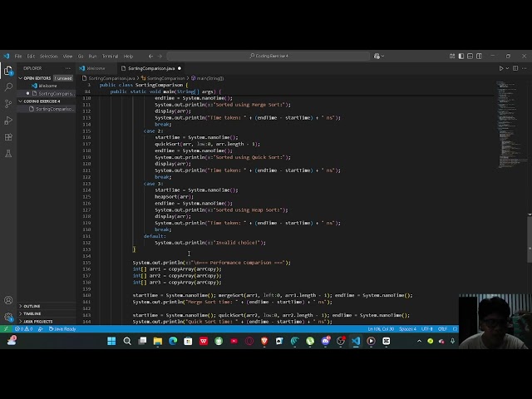Viewport: 532px width, 399px height.
Task: Expand the Timeline section
Action: (x=32, y=314)
